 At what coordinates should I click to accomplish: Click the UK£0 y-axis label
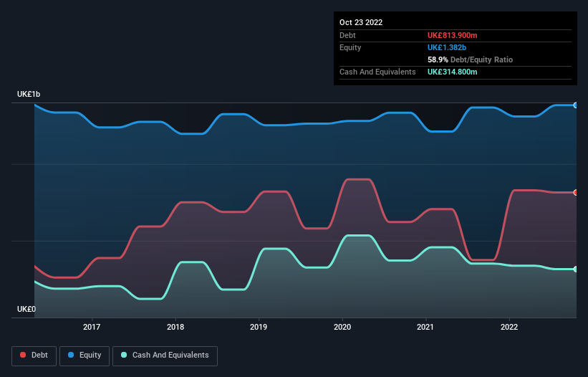[x=26, y=309]
